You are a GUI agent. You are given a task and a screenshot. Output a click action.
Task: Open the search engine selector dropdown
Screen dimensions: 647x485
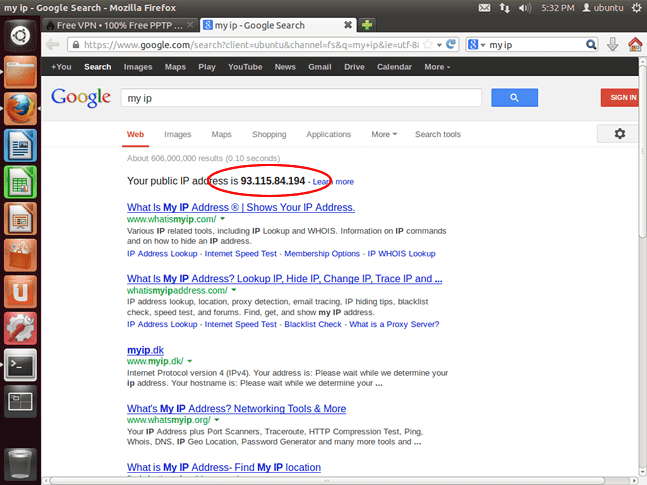tap(477, 45)
